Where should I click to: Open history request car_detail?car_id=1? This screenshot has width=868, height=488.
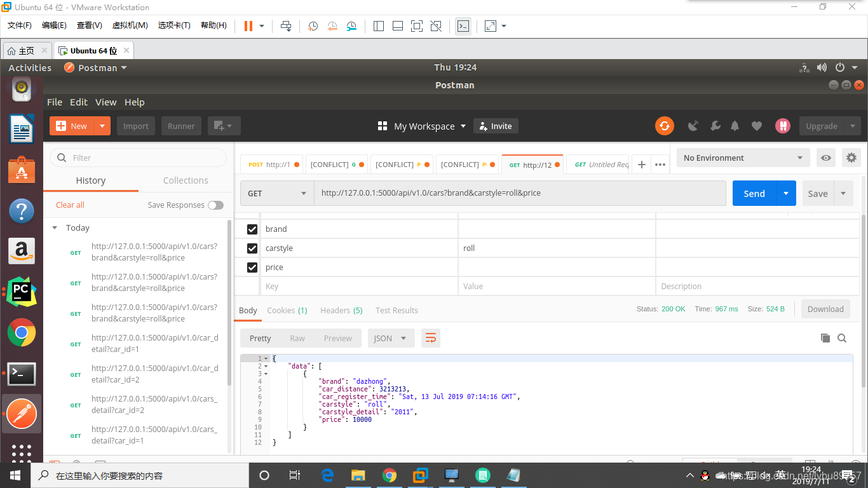(x=154, y=344)
